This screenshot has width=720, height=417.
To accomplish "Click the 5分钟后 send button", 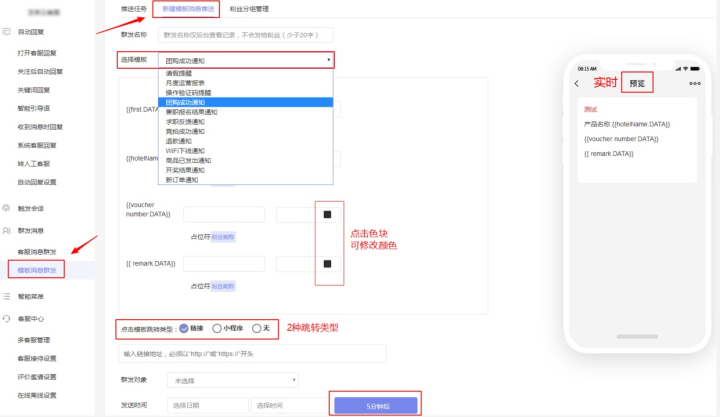I will (x=376, y=406).
